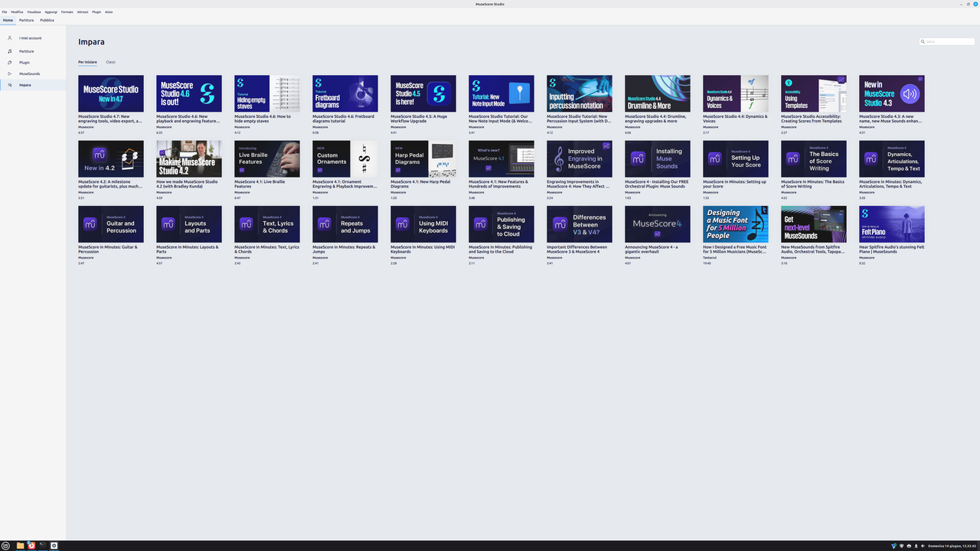Open the Custom Ornaments video thumbnail
Screen dimensions: 980x551
tap(345, 159)
